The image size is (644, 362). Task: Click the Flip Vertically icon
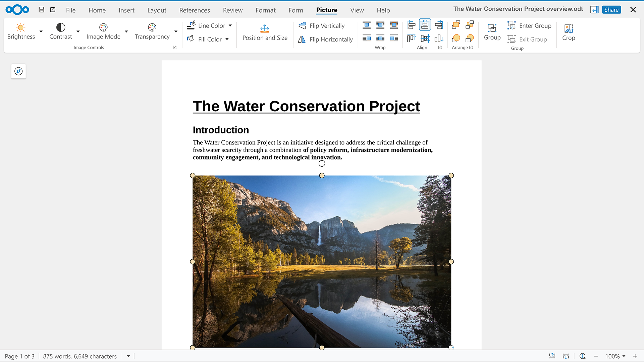pos(302,25)
